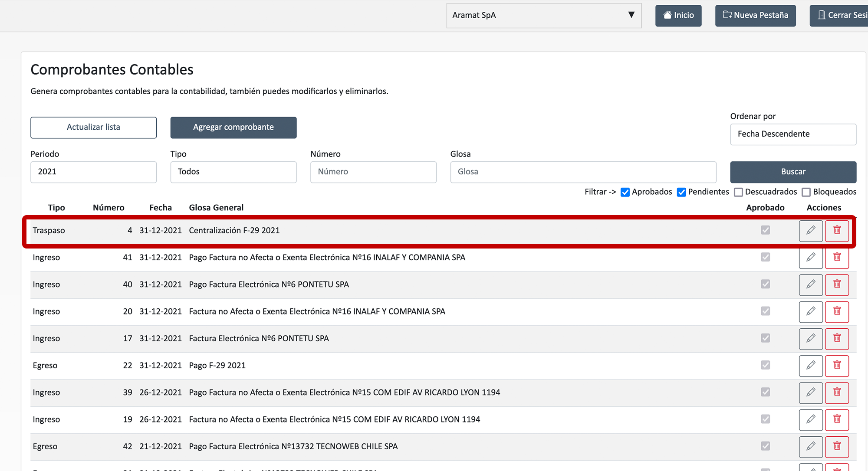Click pencil icon for Ingreso 41
Viewport: 868px width, 471px height.
point(810,258)
